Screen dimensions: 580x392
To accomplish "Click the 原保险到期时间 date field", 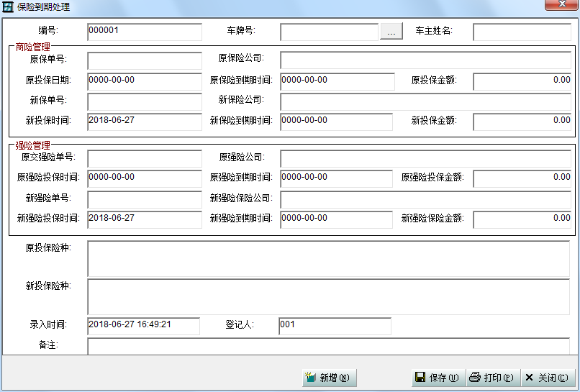I will pos(337,81).
